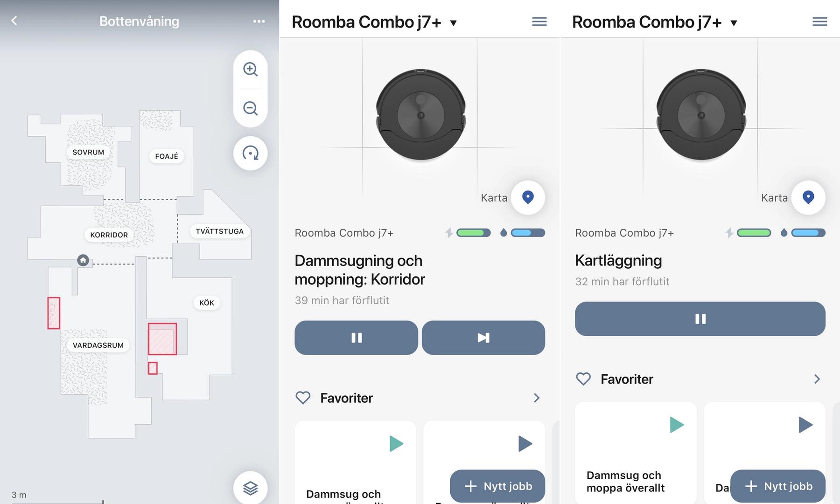
Task: Check water tank level bar on the Kartläggning screen
Action: click(x=808, y=233)
